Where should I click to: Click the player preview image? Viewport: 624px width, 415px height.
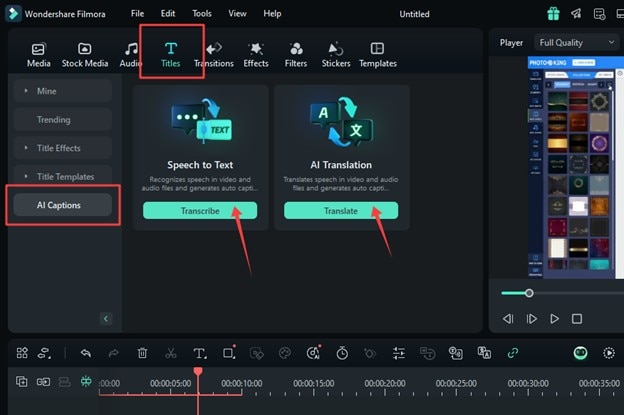(x=576, y=167)
